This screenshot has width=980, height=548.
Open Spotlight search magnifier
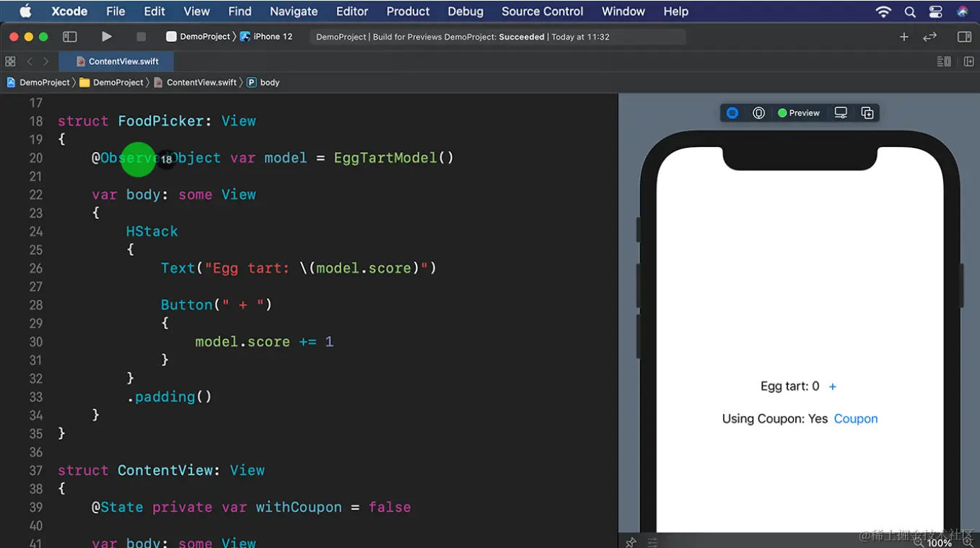(x=910, y=12)
